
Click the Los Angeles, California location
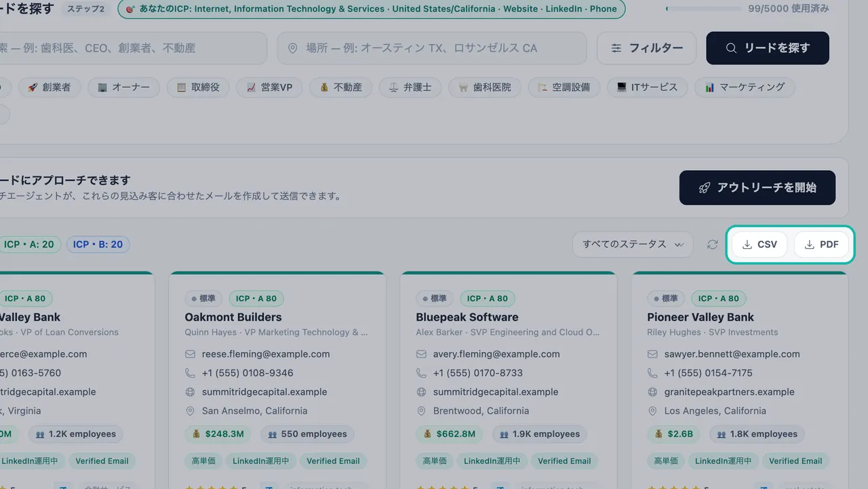coord(715,411)
